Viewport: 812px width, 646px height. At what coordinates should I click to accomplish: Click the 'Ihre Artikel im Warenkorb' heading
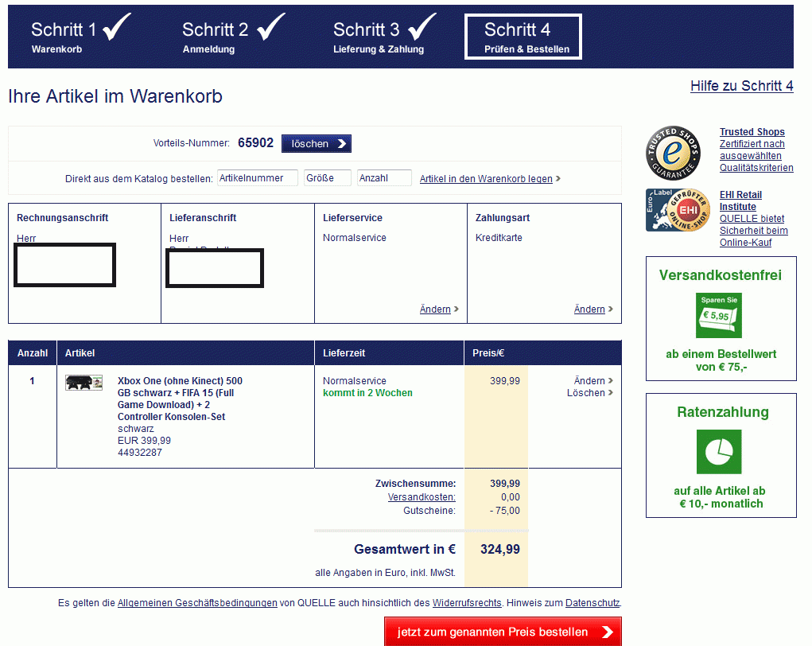click(x=115, y=96)
